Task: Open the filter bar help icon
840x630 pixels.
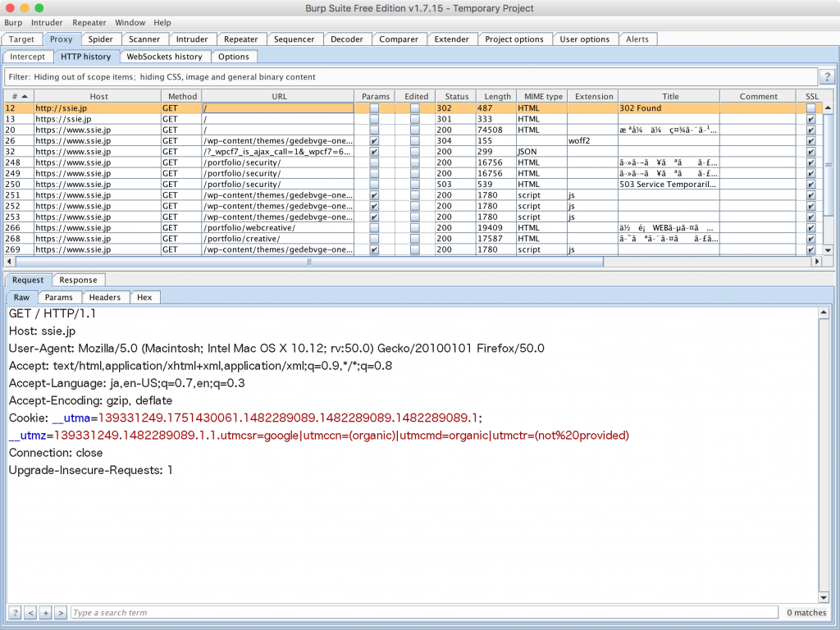Action: (826, 76)
